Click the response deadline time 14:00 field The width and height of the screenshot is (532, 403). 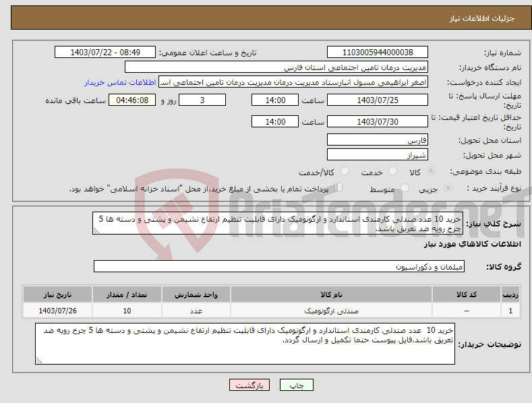pos(275,100)
